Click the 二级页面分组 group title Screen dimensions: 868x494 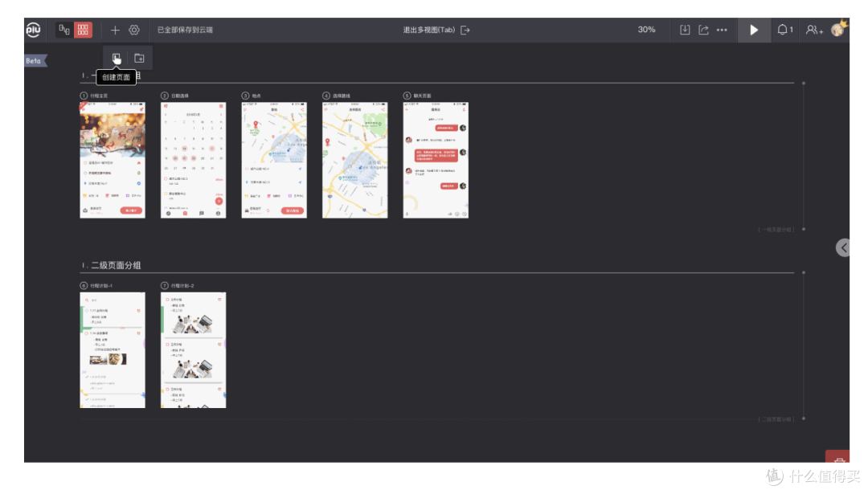(x=116, y=266)
